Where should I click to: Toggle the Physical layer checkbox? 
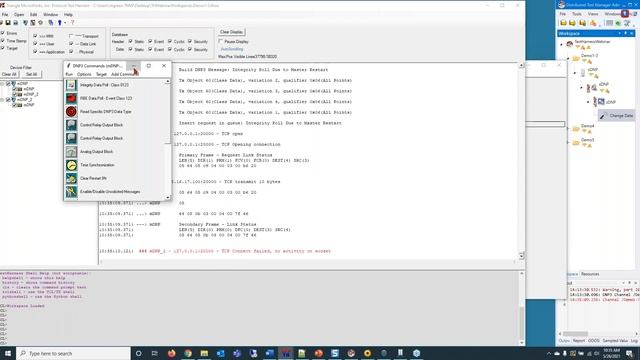[71, 52]
